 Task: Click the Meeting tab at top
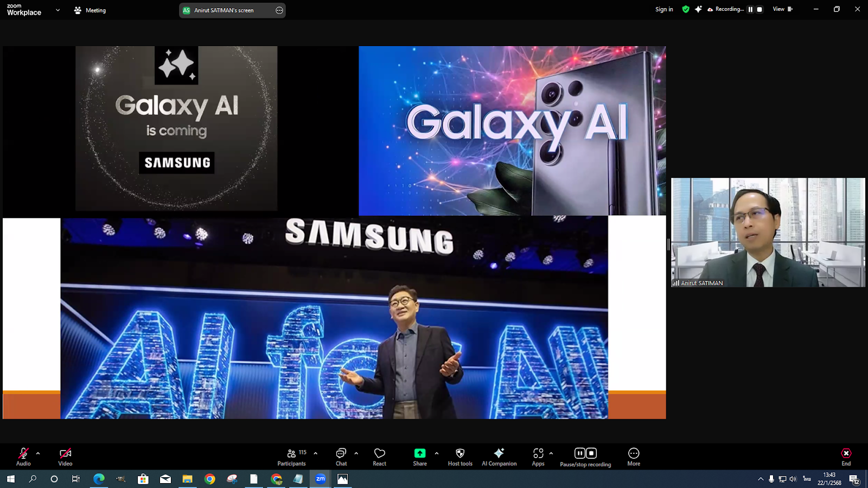click(x=90, y=10)
